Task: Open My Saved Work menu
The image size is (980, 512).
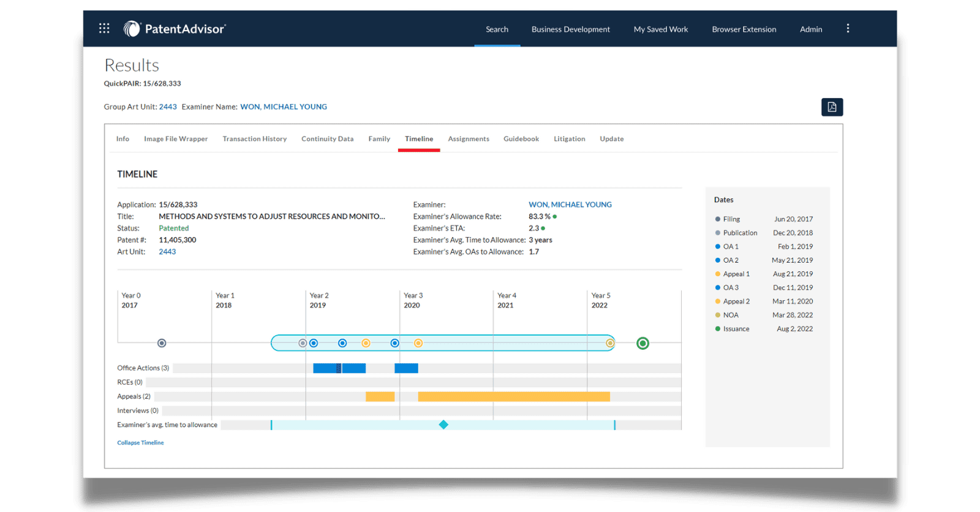Action: coord(660,29)
